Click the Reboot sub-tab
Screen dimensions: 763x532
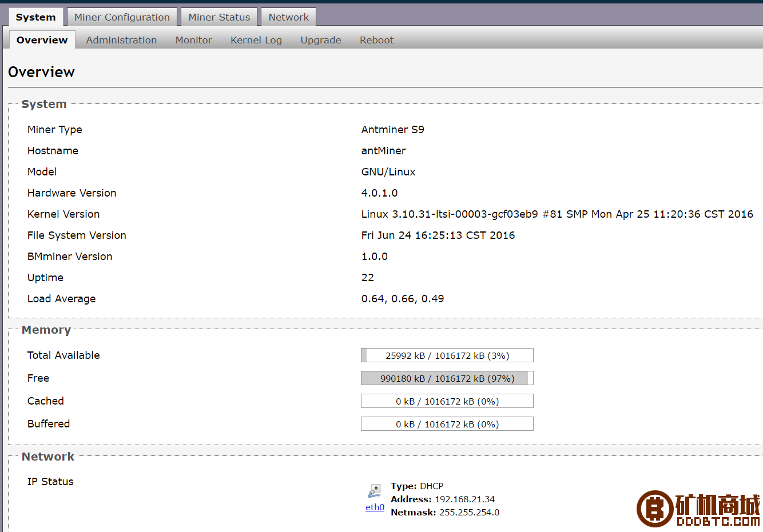pyautogui.click(x=376, y=40)
